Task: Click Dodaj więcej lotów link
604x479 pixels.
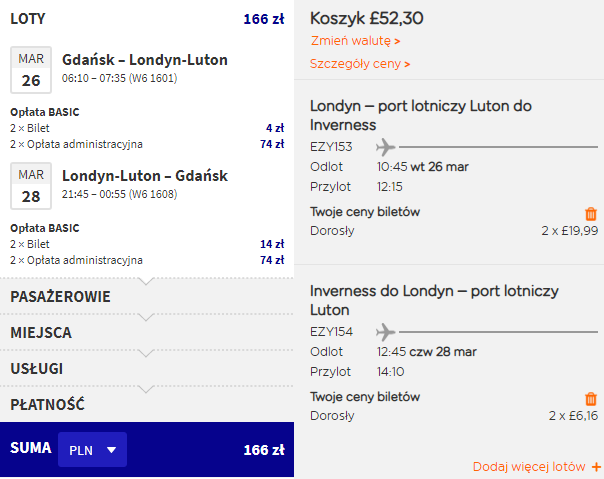Action: [x=529, y=467]
